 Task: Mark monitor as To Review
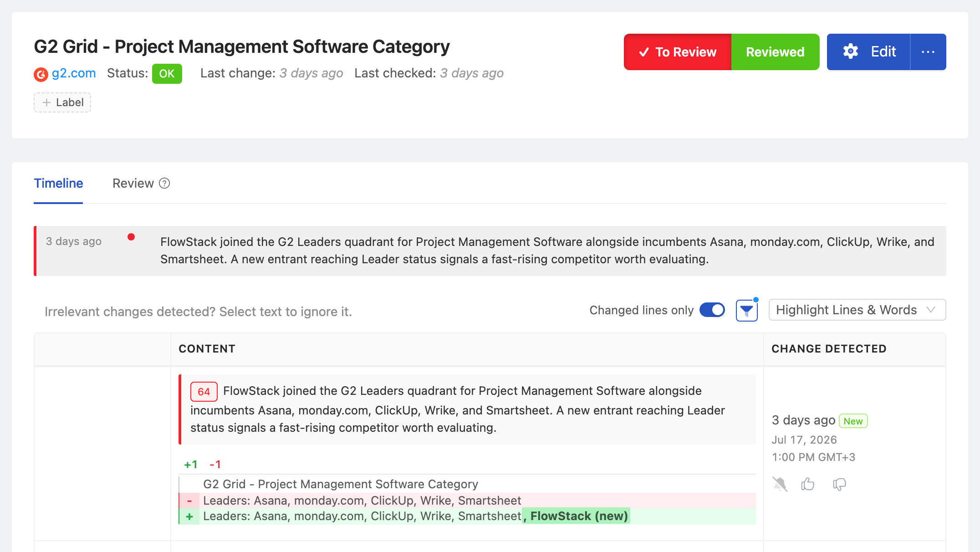[x=678, y=52]
